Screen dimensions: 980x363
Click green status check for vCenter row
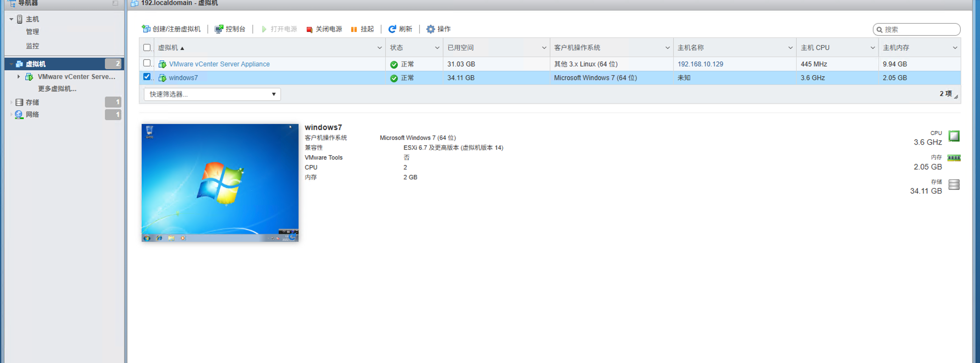(394, 65)
